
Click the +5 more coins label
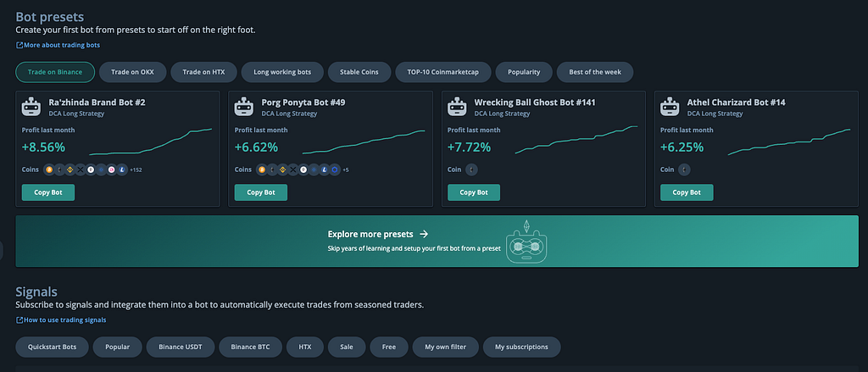pyautogui.click(x=346, y=170)
